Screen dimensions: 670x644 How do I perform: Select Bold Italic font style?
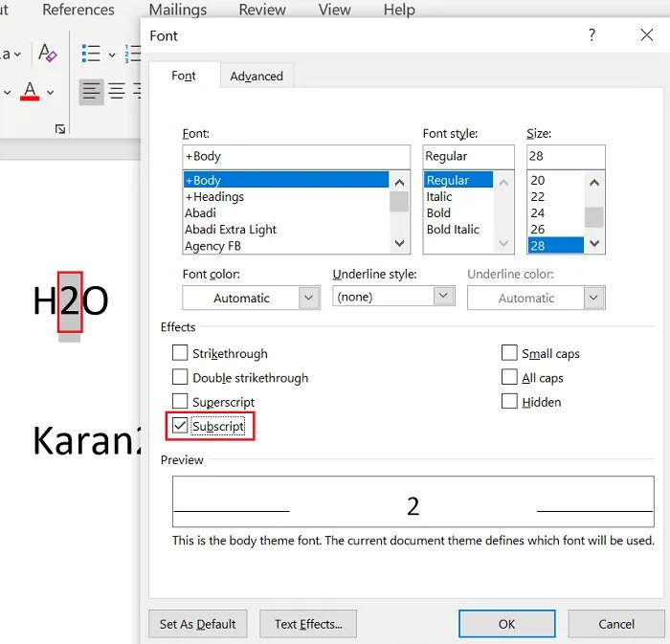[458, 230]
